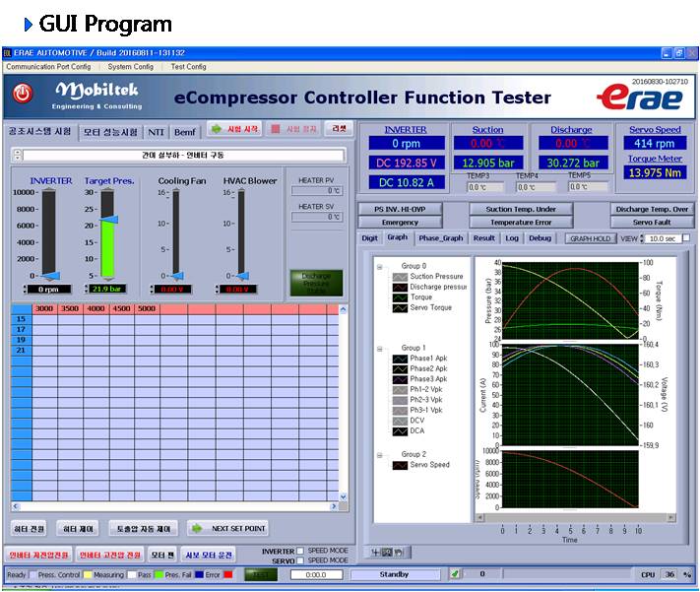The width and height of the screenshot is (700, 592).
Task: Toggle the 모터 팬 button
Action: click(x=162, y=555)
